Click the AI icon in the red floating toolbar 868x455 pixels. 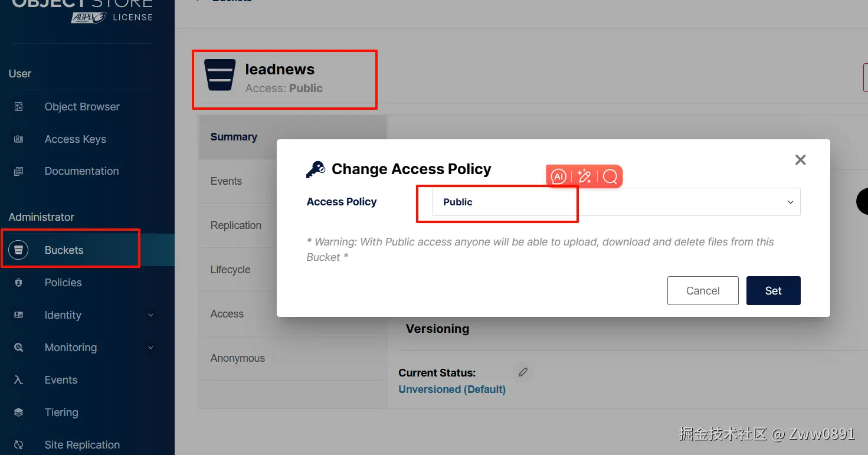[559, 176]
